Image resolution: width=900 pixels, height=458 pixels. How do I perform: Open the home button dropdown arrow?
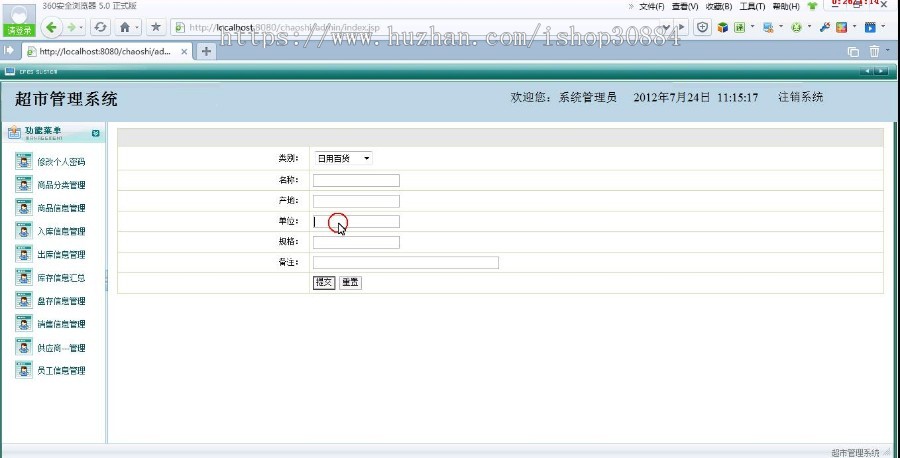(137, 27)
